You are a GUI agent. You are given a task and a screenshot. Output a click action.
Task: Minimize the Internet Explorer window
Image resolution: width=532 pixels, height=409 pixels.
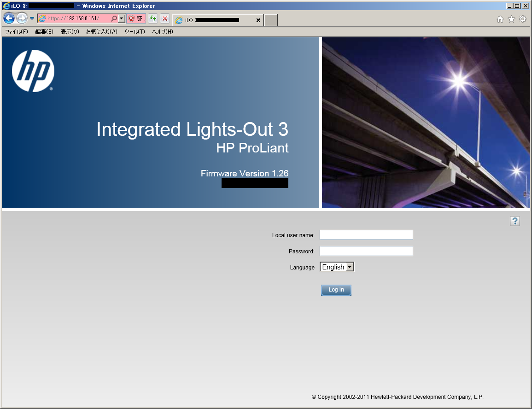(509, 6)
